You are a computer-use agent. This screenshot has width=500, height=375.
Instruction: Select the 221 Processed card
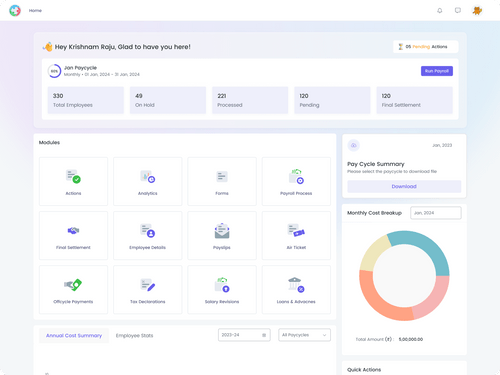click(250, 100)
